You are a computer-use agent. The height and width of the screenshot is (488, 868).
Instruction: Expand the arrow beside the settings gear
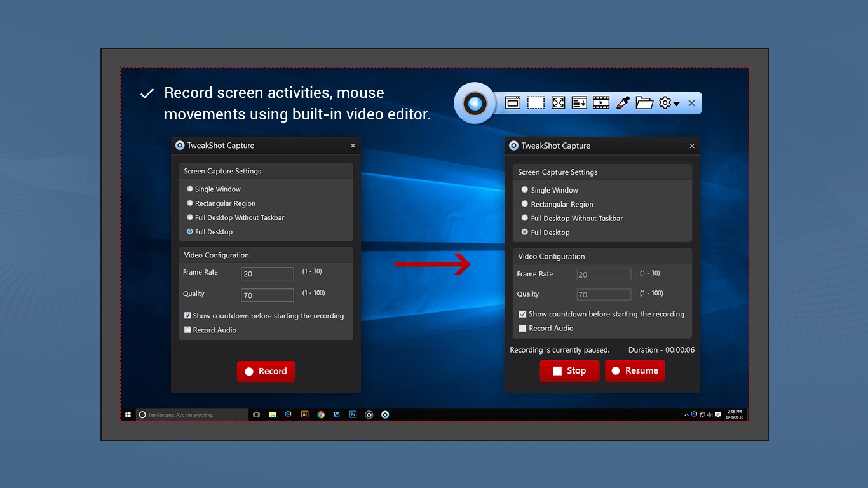click(x=677, y=104)
